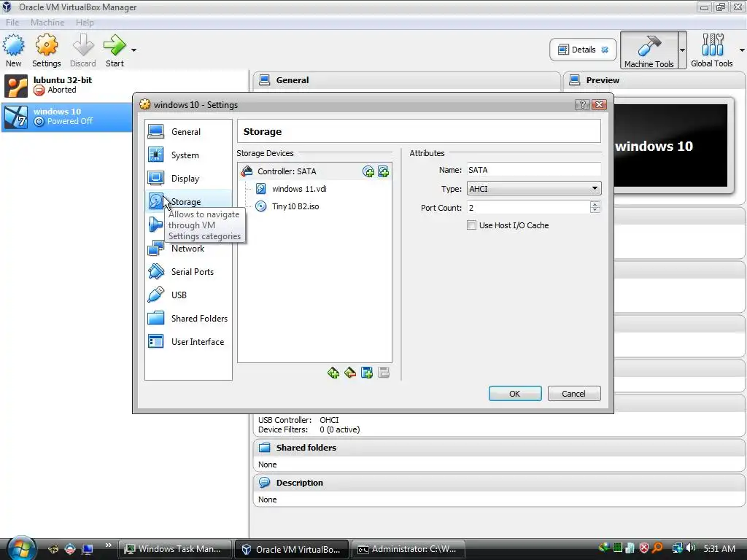Start the selected virtual machine
This screenshot has height=560, width=747.
(x=115, y=50)
